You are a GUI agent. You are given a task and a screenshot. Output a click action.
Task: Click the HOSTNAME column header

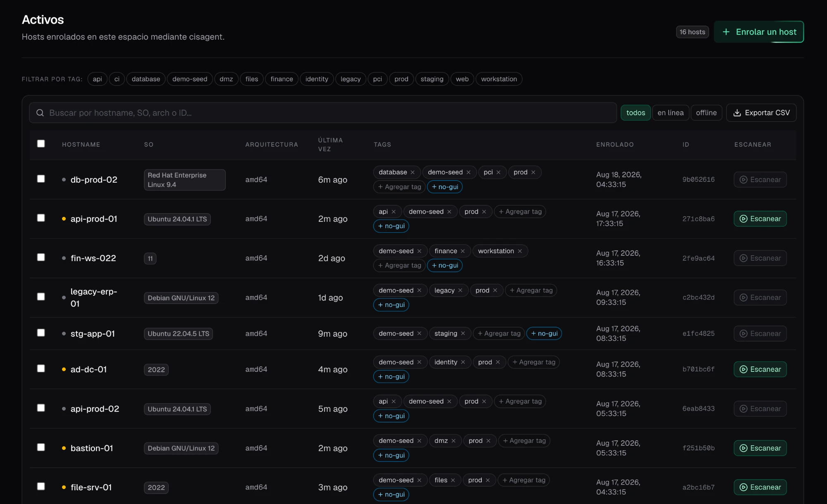[x=81, y=145]
